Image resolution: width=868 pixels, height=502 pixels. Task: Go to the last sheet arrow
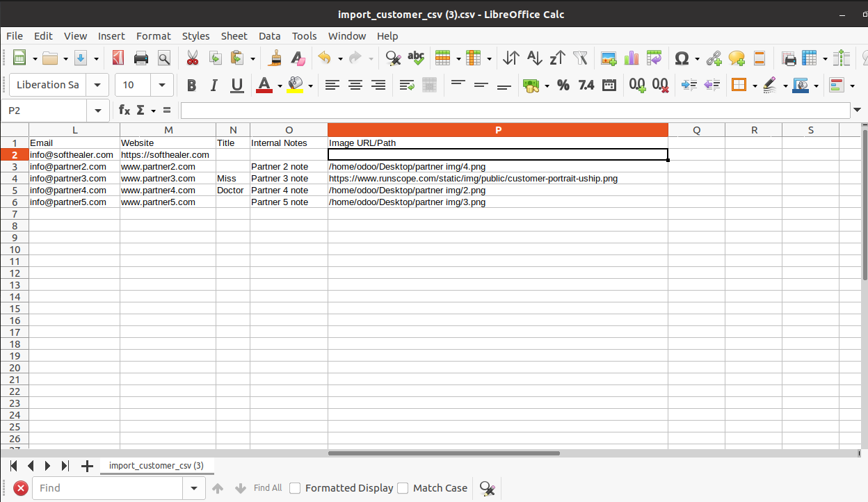[x=65, y=466]
